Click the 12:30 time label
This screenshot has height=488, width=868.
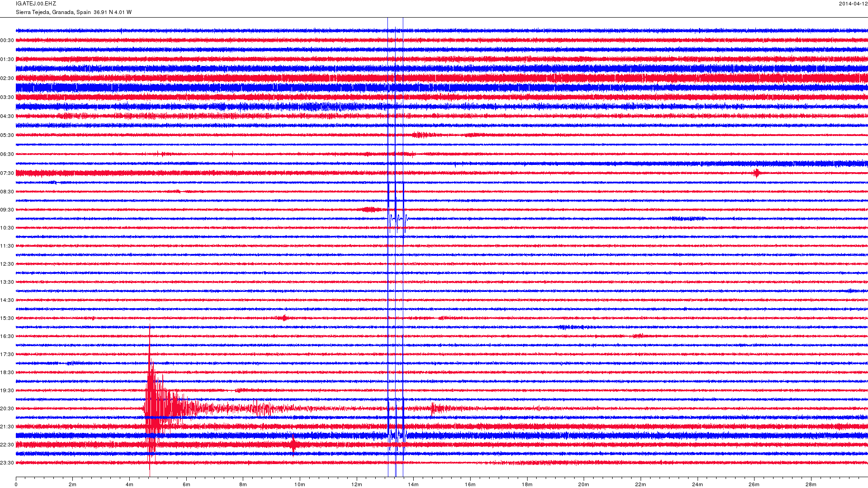(x=7, y=264)
